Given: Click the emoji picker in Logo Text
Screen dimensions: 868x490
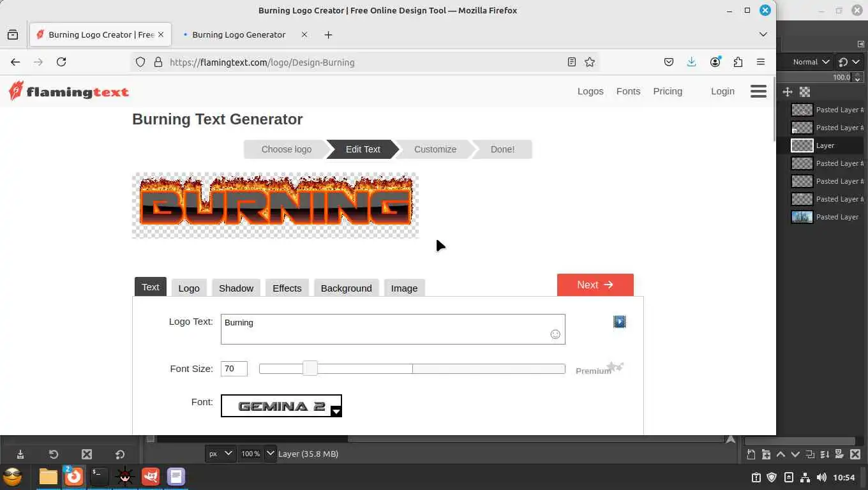Looking at the screenshot, I should coord(555,334).
